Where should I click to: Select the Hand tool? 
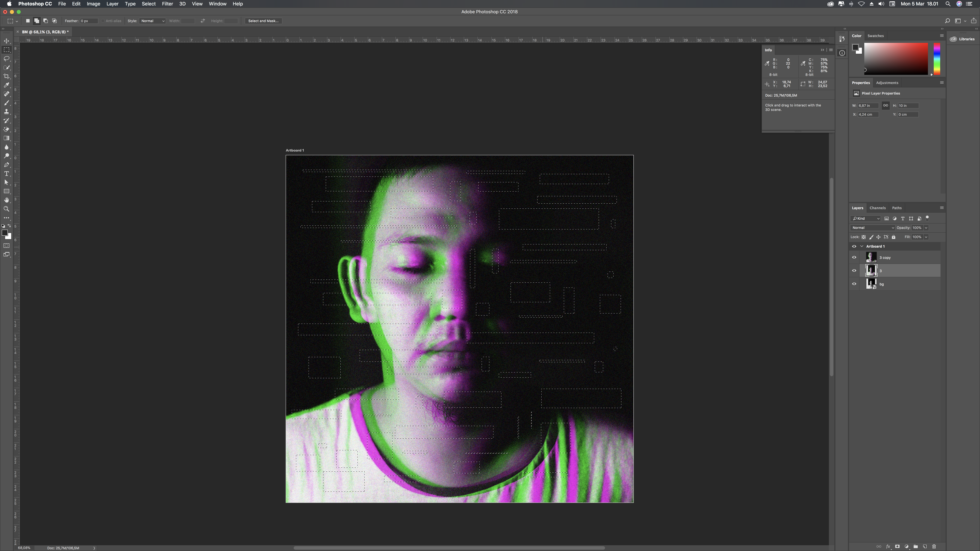(x=6, y=200)
